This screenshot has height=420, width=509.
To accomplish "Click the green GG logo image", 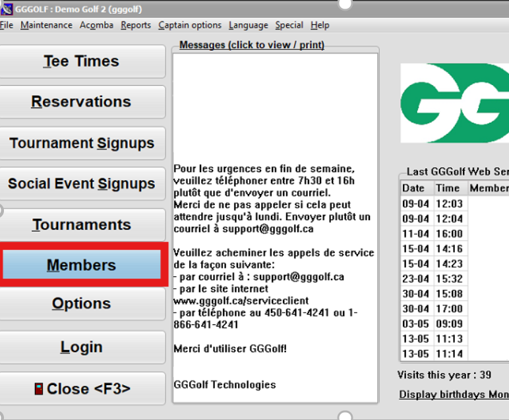I will pyautogui.click(x=454, y=103).
